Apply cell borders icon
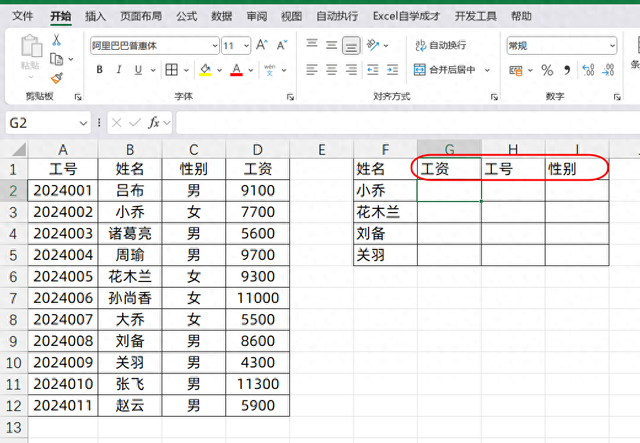 pos(171,70)
